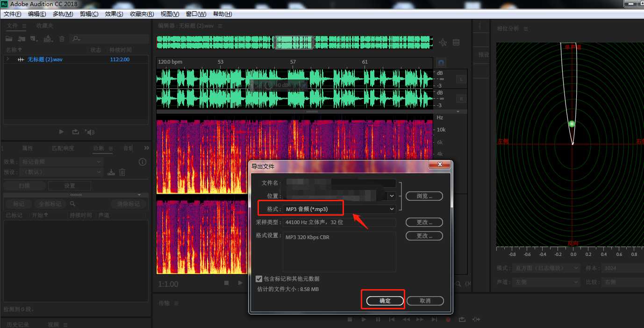The image size is (644, 328).
Task: Click the info icon in Diagnostics panel
Action: click(143, 162)
